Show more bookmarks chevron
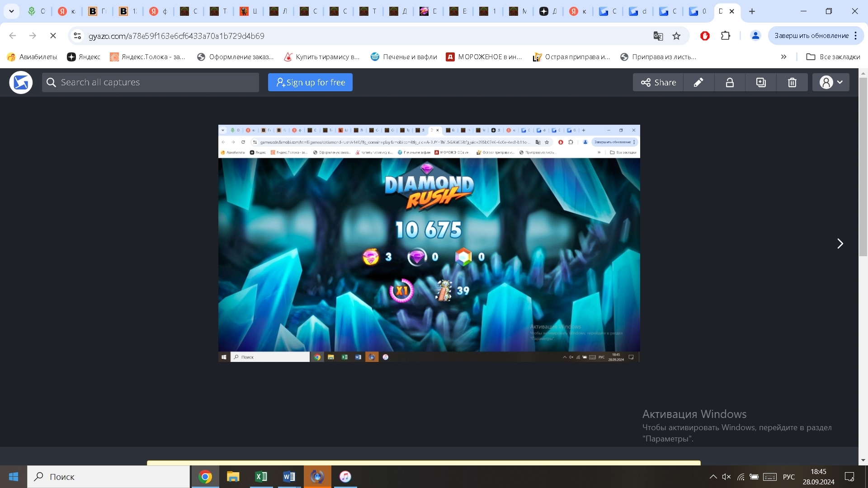Image resolution: width=868 pixels, height=488 pixels. (783, 57)
